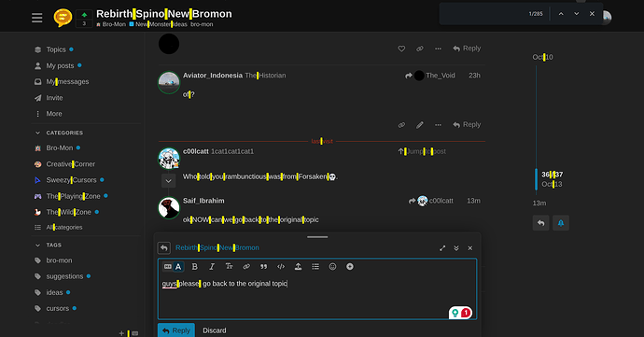The height and width of the screenshot is (337, 644).
Task: Open Rebirth Spino New Bromon composer link
Action: [x=217, y=247]
